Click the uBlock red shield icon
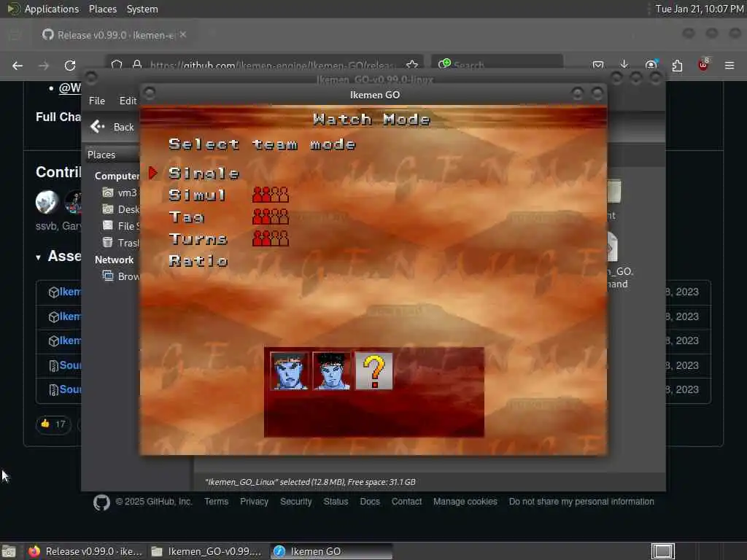 (x=704, y=65)
